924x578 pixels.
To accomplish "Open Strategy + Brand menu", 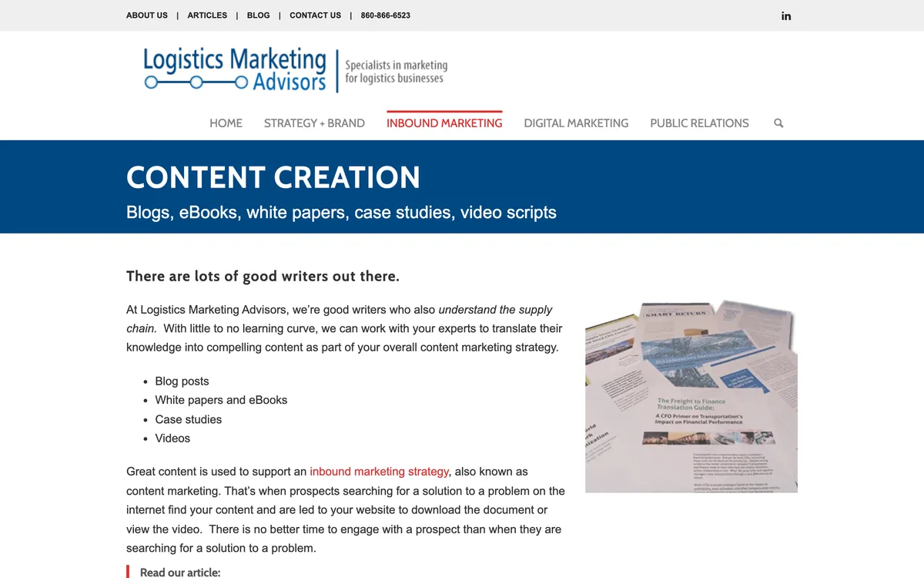I will click(314, 123).
